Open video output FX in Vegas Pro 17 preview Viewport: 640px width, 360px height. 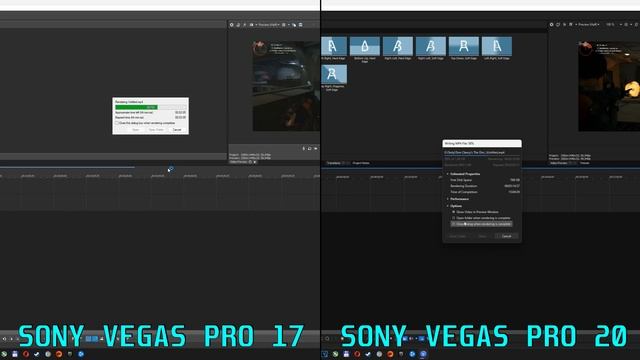click(244, 25)
